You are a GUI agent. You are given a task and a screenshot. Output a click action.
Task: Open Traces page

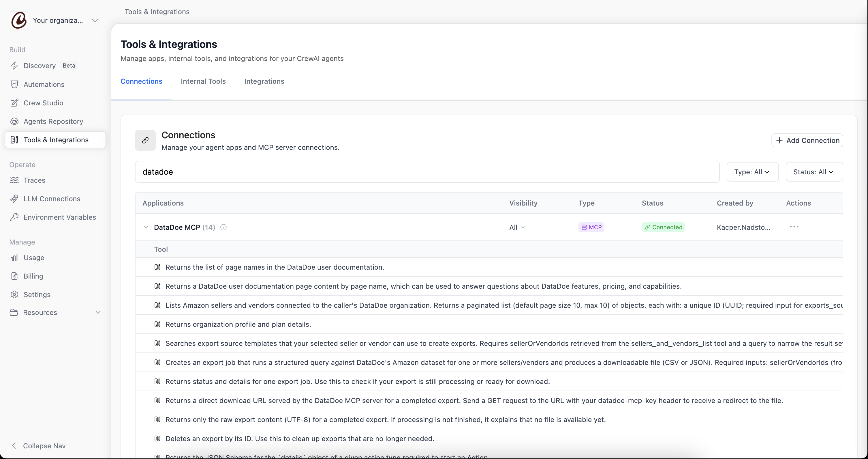[34, 180]
